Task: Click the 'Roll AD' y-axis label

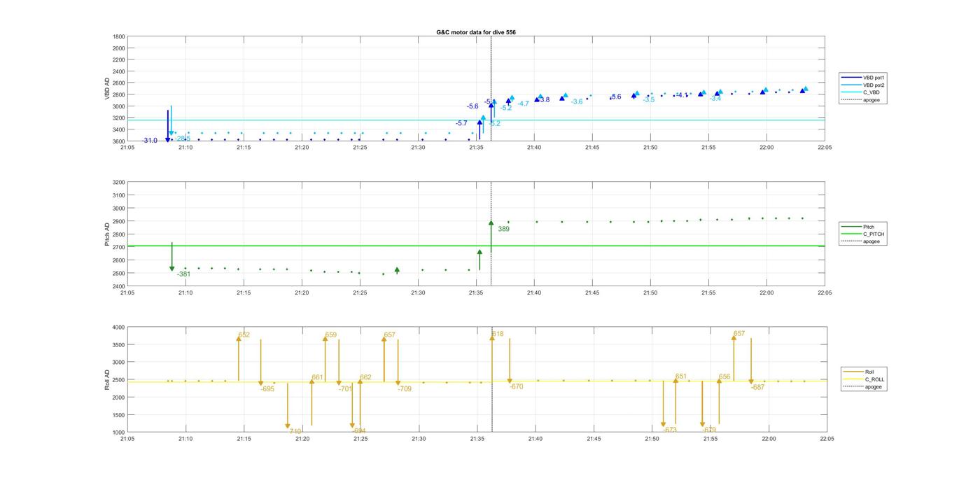Action: pos(107,380)
